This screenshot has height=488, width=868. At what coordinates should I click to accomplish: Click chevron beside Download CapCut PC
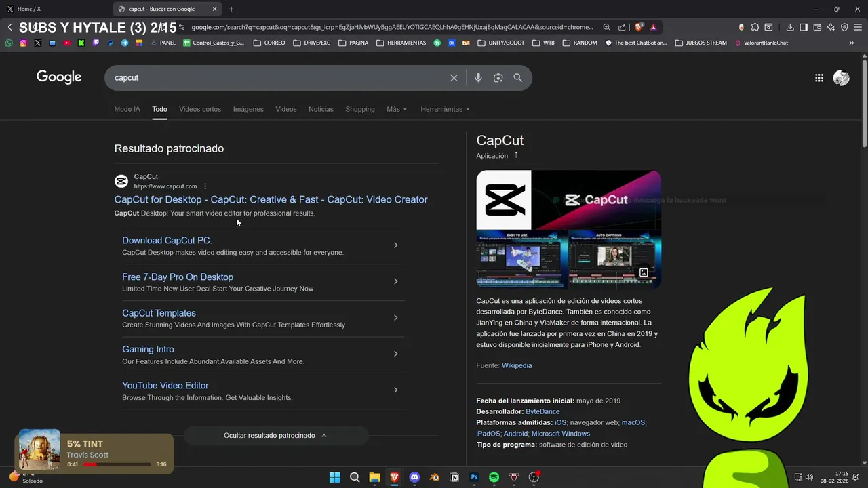tap(396, 245)
